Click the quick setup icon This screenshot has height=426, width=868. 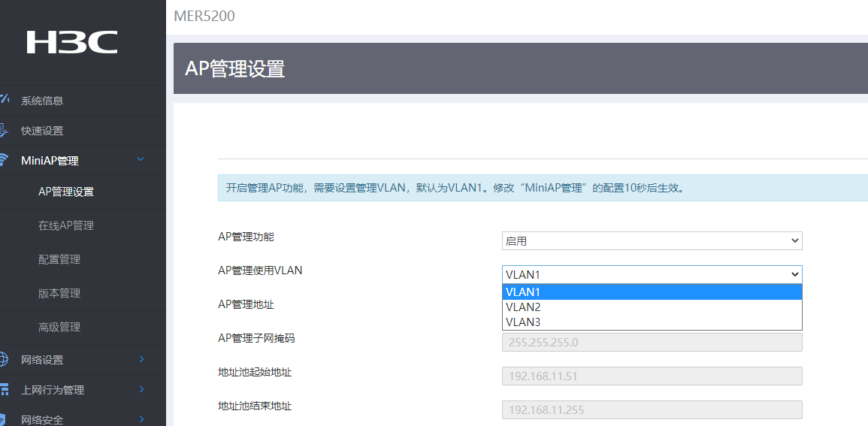tap(4, 130)
